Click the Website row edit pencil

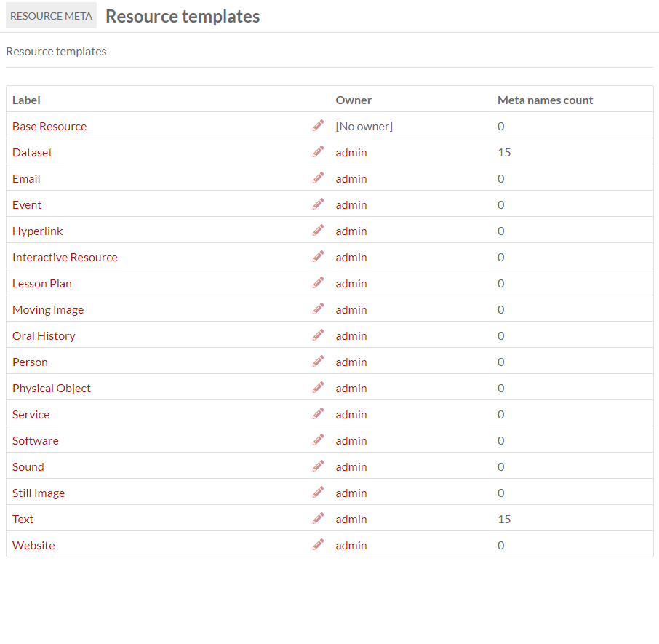(318, 544)
